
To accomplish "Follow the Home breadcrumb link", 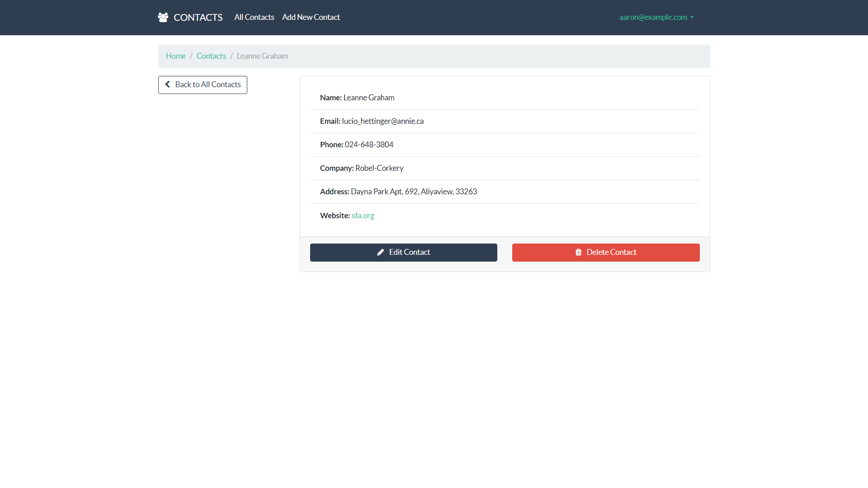I will (176, 56).
